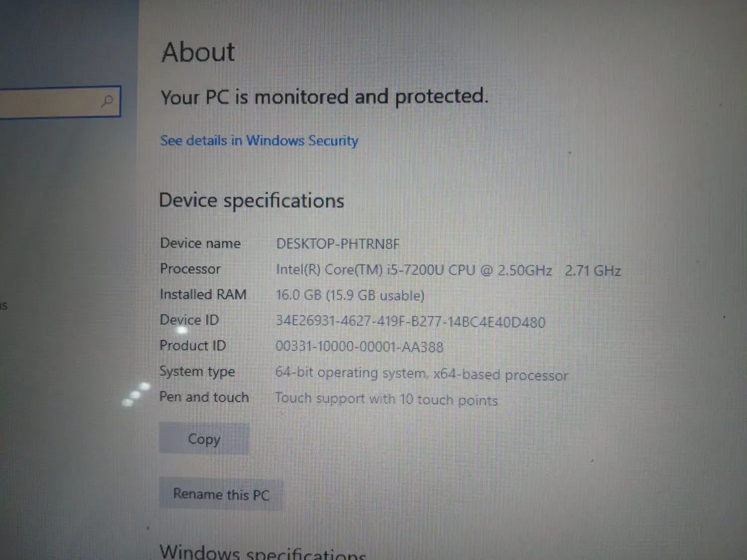Click the Installed RAM label

203,294
